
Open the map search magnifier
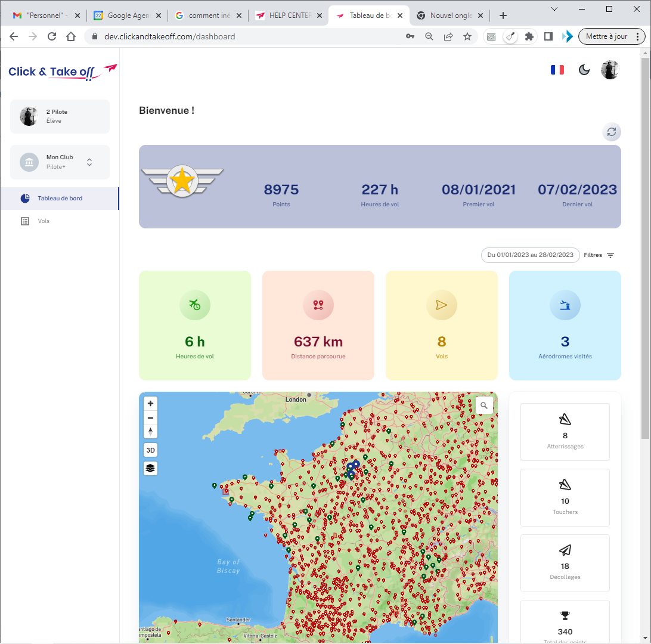click(484, 405)
